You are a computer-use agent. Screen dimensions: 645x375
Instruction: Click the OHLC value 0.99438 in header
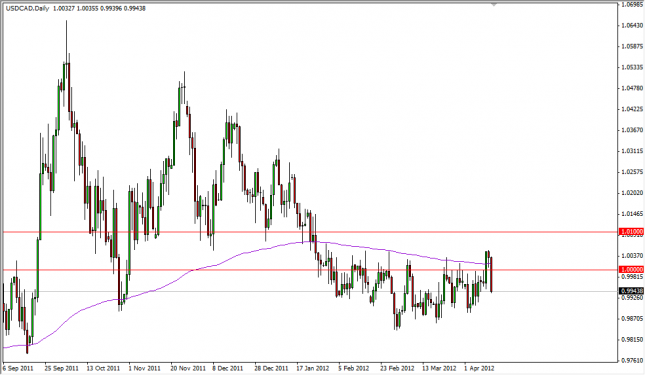point(134,8)
